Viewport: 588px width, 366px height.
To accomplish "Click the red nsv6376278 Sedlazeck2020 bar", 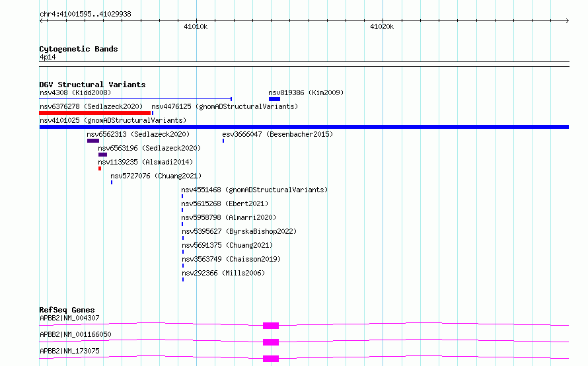I will [95, 113].
